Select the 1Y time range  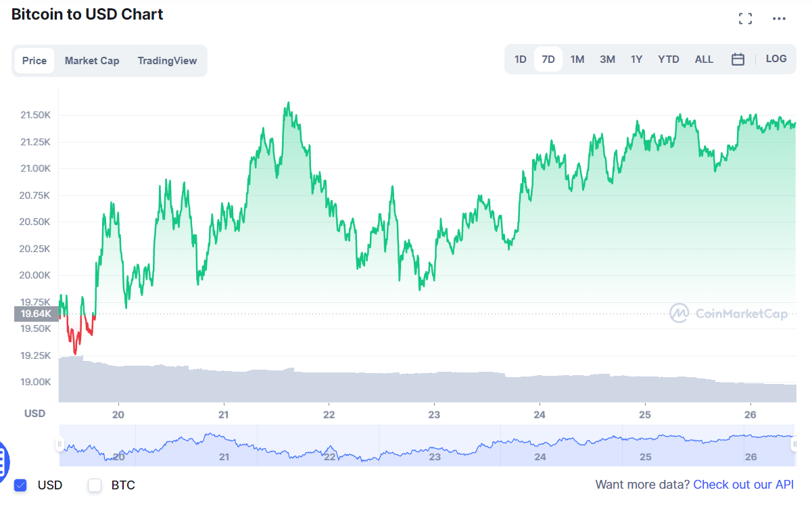tap(636, 59)
